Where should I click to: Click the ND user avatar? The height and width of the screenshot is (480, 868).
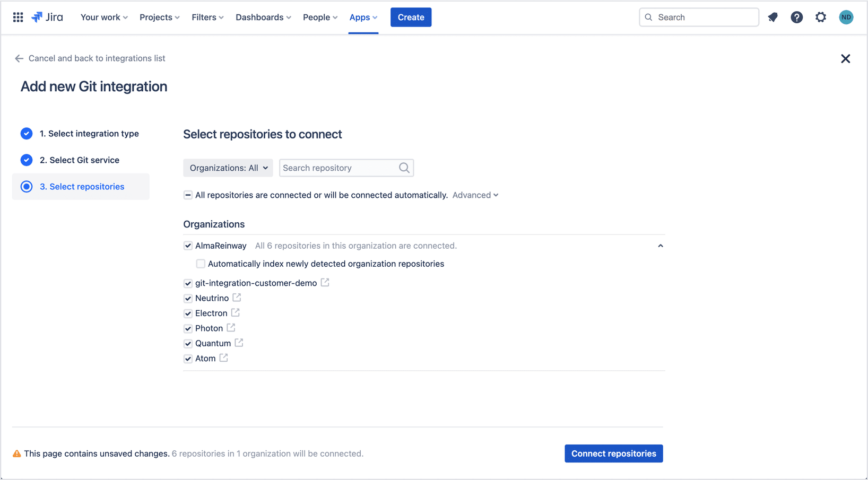[846, 18]
